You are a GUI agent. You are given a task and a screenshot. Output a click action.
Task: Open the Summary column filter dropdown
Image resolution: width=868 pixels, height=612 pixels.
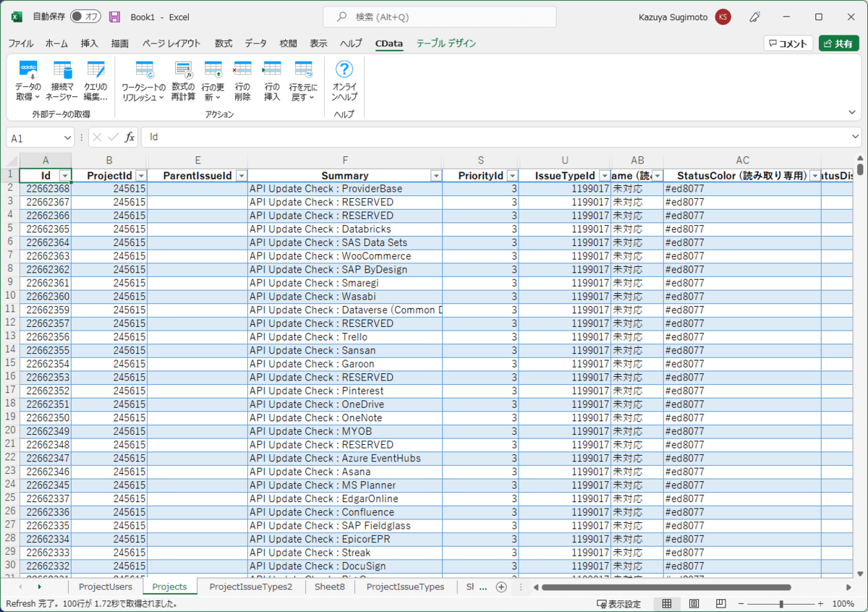point(436,176)
